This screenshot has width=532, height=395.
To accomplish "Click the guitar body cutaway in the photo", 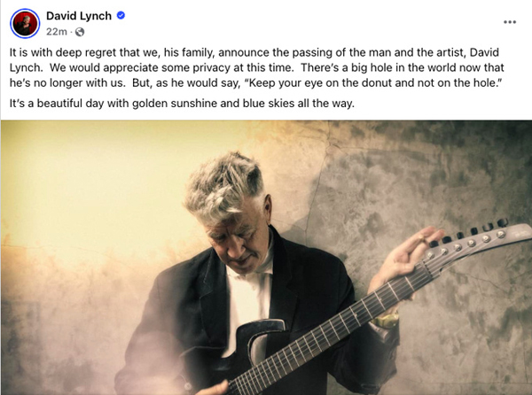I will click(260, 339).
